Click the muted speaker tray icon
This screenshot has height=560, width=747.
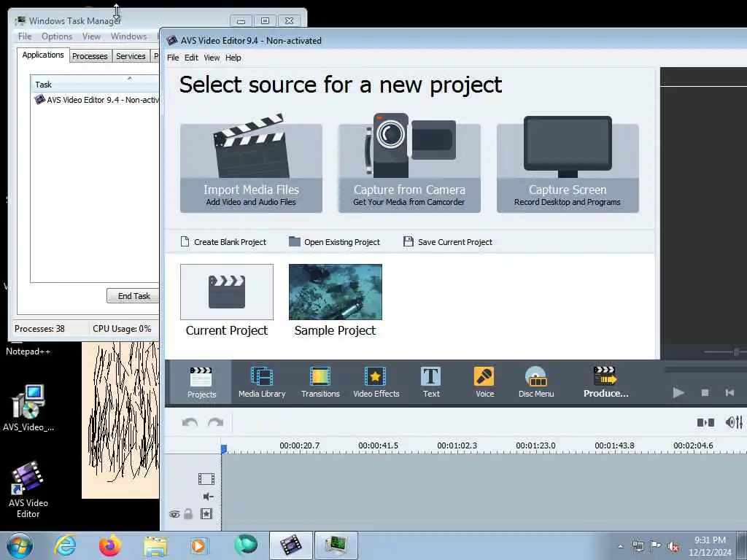(673, 547)
